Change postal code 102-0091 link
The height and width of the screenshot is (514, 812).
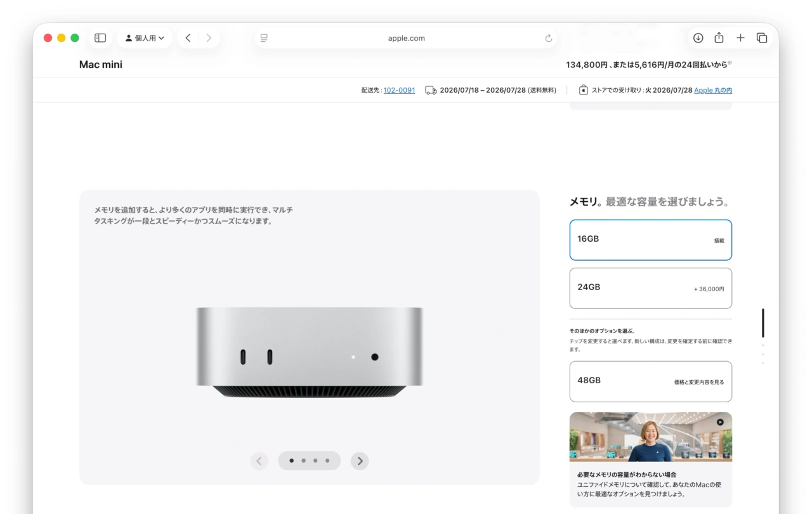pyautogui.click(x=399, y=90)
